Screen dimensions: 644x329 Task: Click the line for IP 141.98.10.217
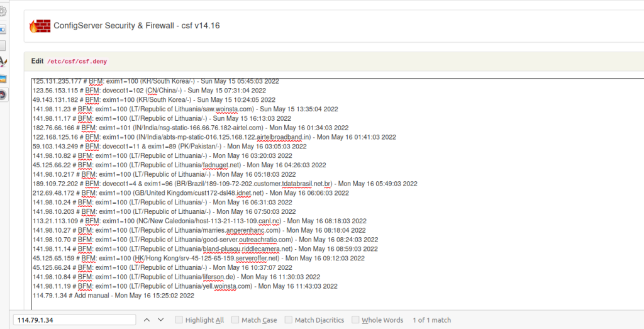coord(164,174)
